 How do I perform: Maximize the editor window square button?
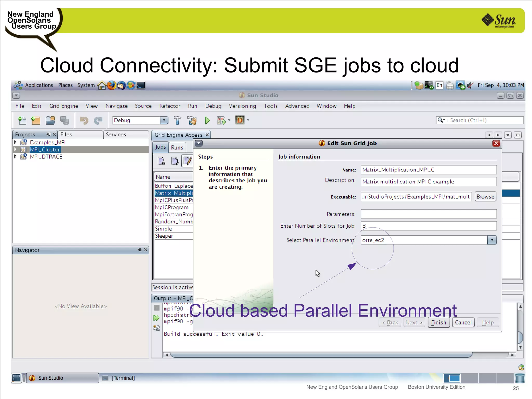tap(518, 135)
